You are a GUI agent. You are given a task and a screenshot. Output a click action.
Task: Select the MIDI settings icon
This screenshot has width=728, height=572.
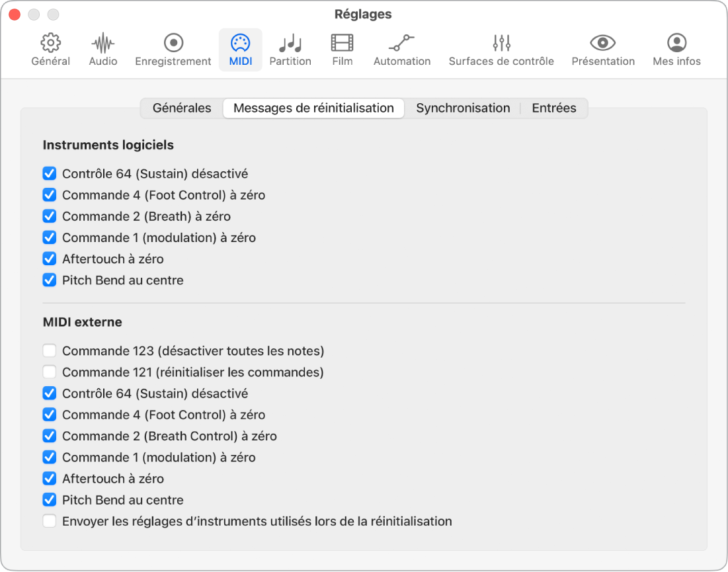tap(241, 48)
